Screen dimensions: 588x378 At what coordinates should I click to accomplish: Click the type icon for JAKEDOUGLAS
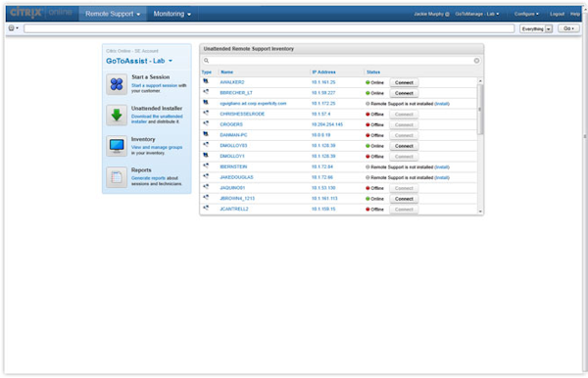pos(206,176)
